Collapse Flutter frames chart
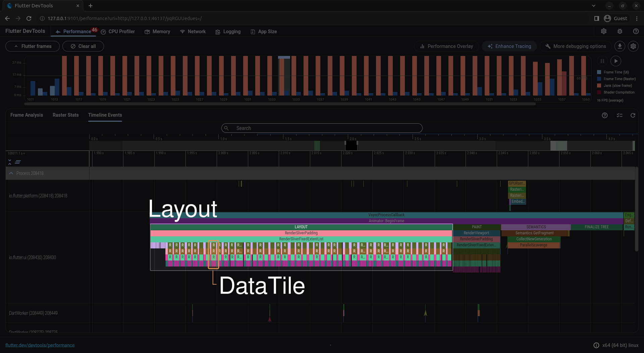The width and height of the screenshot is (644, 353). [x=33, y=46]
